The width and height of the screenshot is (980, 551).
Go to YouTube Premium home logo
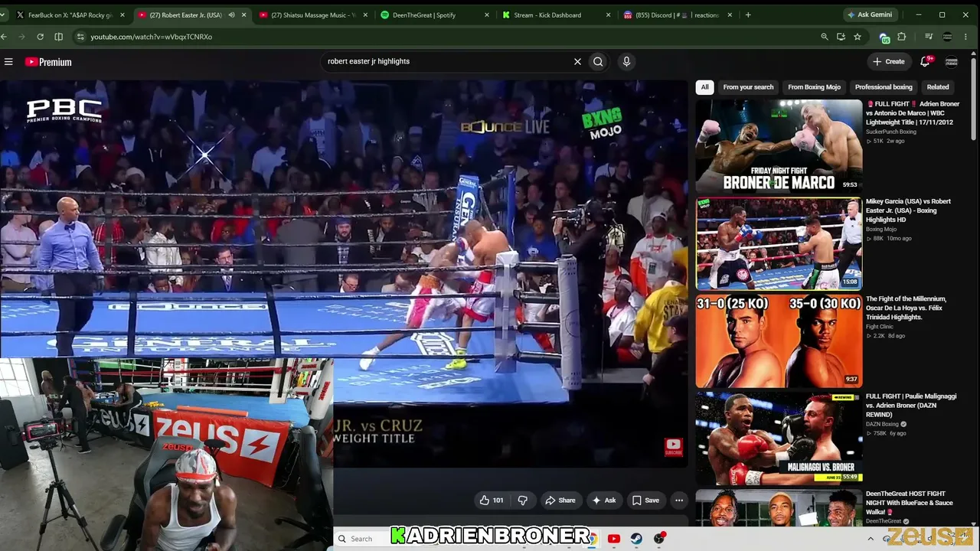click(48, 62)
